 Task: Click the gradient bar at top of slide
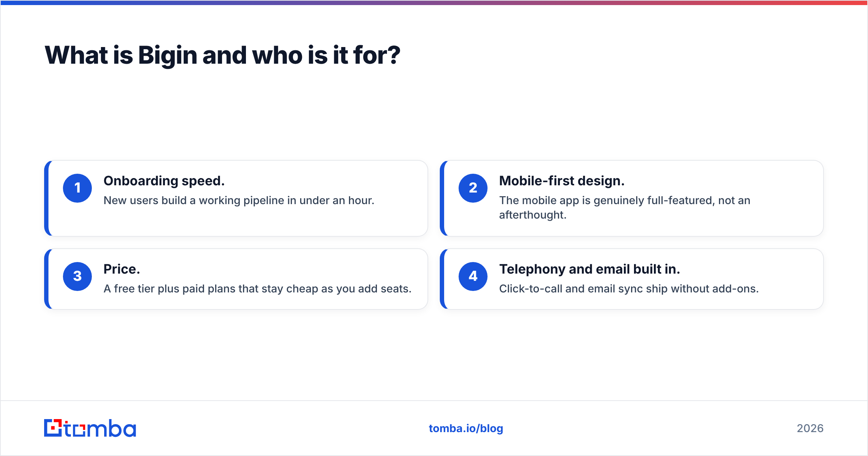434,3
